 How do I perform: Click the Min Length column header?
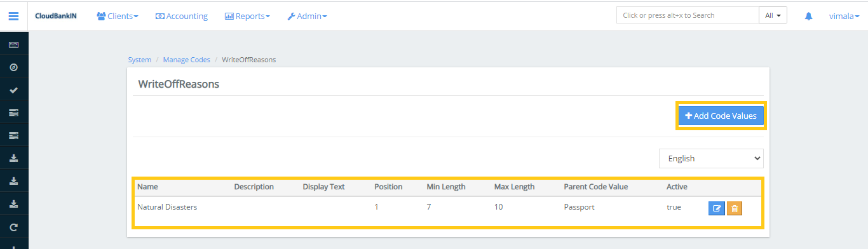[x=445, y=187]
